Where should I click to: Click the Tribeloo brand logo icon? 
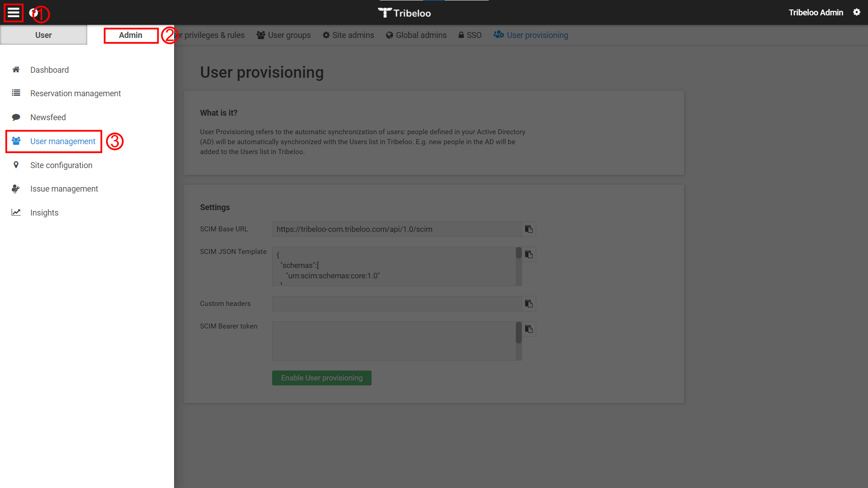click(x=382, y=13)
